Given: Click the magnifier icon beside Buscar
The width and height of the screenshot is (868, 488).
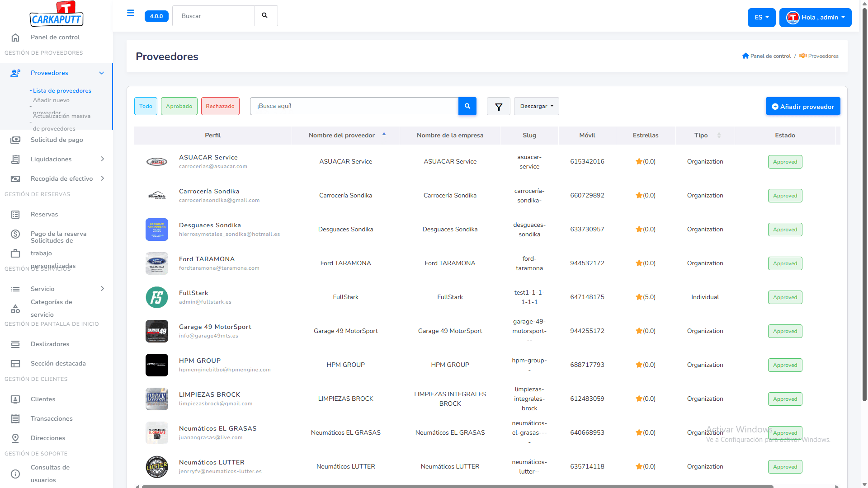Looking at the screenshot, I should click(x=265, y=16).
